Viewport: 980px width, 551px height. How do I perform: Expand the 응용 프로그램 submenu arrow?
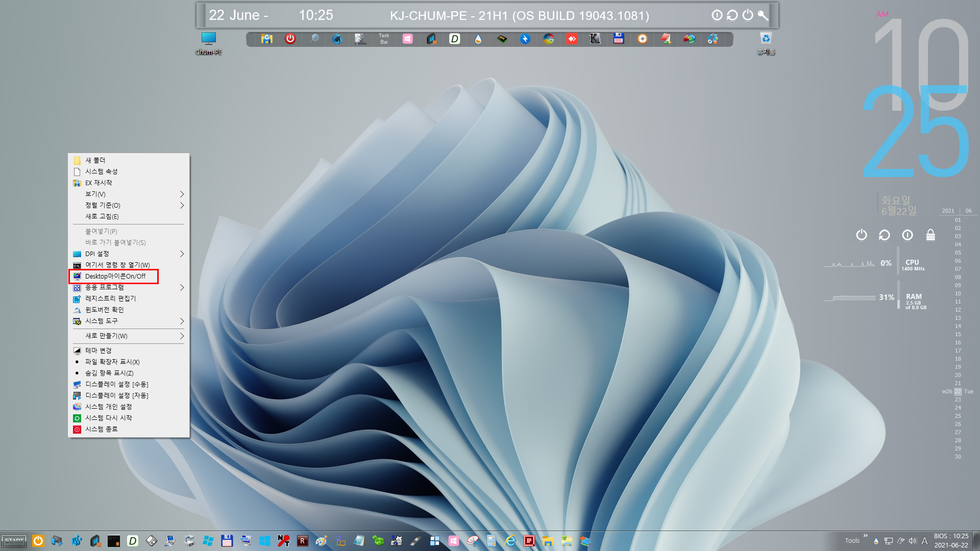(x=182, y=287)
